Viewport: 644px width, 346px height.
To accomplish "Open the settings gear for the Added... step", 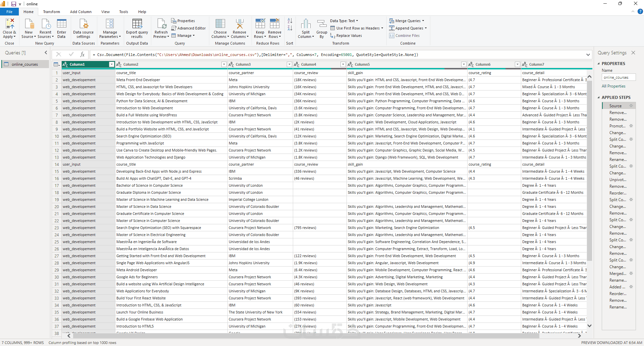I will click(x=631, y=287).
